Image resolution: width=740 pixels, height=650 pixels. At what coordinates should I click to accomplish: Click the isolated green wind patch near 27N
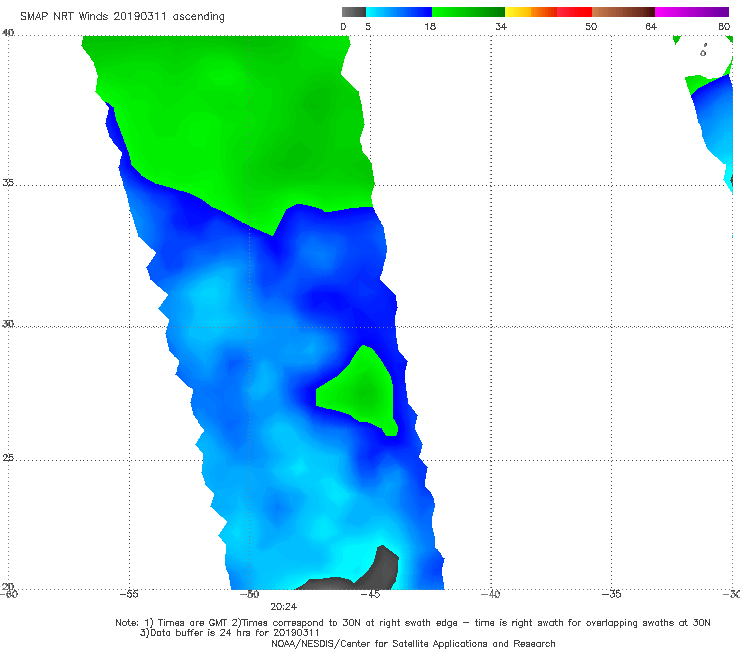[360, 392]
